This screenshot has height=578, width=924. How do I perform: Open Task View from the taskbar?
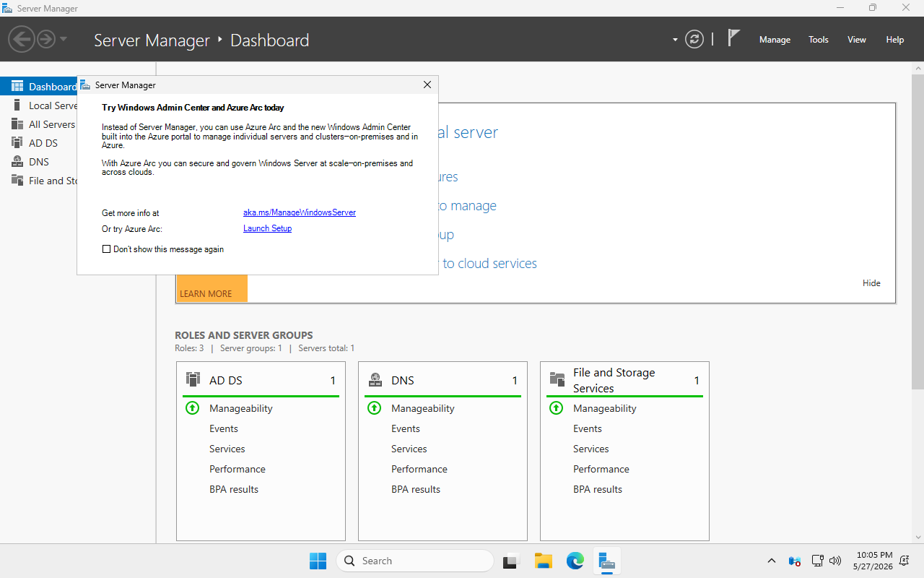pos(512,561)
